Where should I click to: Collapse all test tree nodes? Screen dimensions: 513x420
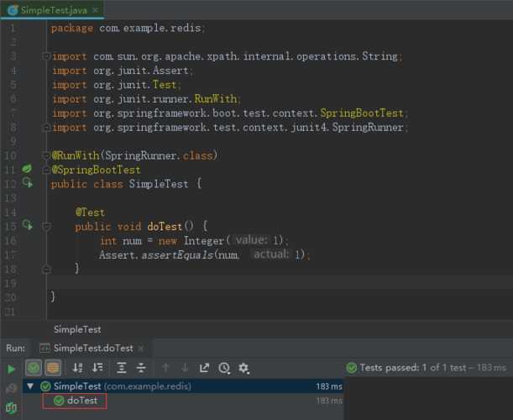[141, 368]
